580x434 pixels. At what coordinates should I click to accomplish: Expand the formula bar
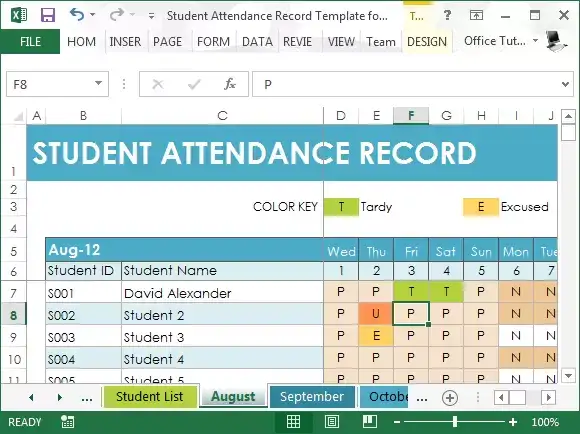coord(565,84)
